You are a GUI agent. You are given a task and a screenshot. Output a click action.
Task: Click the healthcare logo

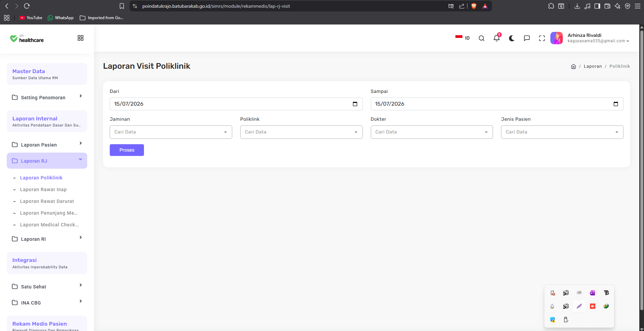click(27, 39)
